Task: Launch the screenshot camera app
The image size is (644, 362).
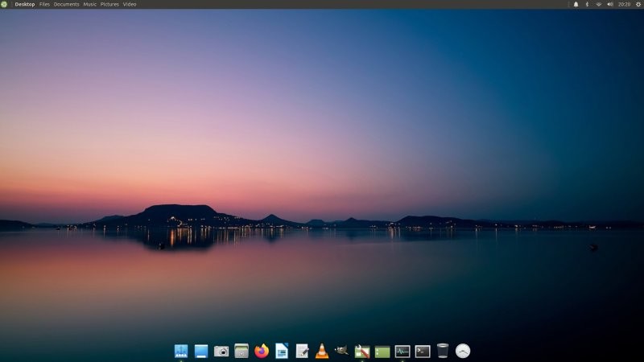Action: 221,351
